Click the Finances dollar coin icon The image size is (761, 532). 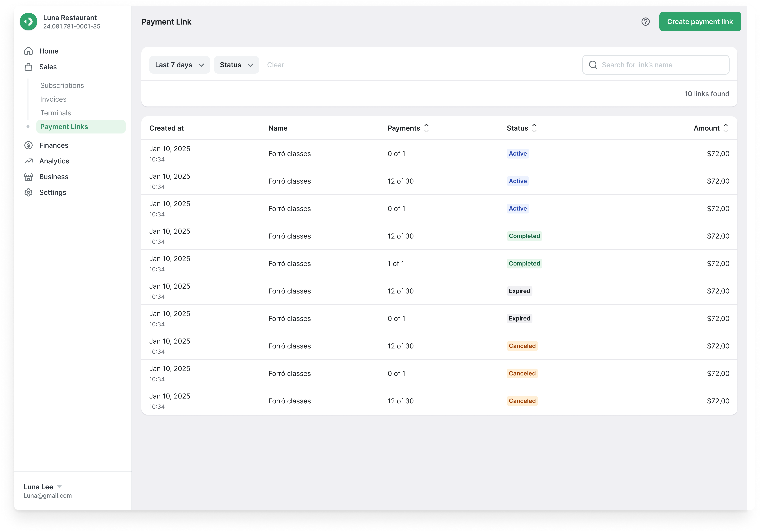coord(28,145)
